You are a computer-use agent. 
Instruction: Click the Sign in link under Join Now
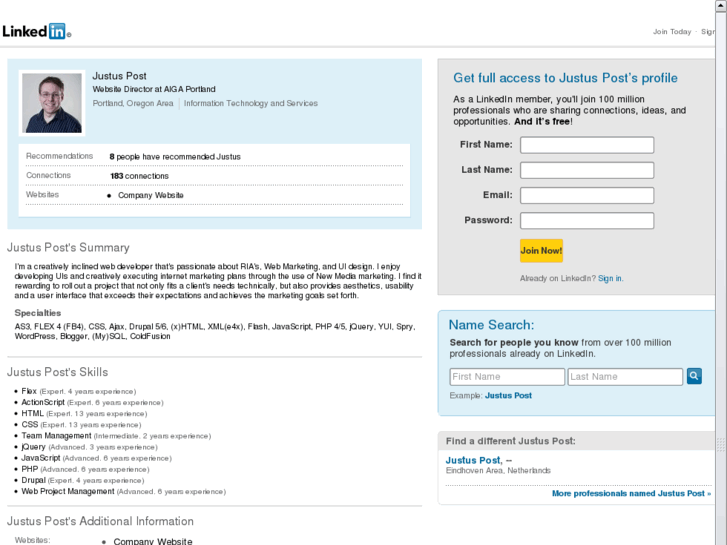610,278
